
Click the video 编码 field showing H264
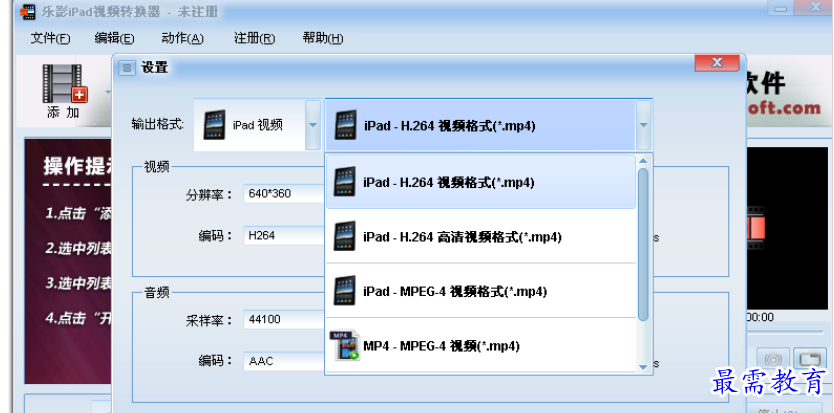pyautogui.click(x=284, y=236)
